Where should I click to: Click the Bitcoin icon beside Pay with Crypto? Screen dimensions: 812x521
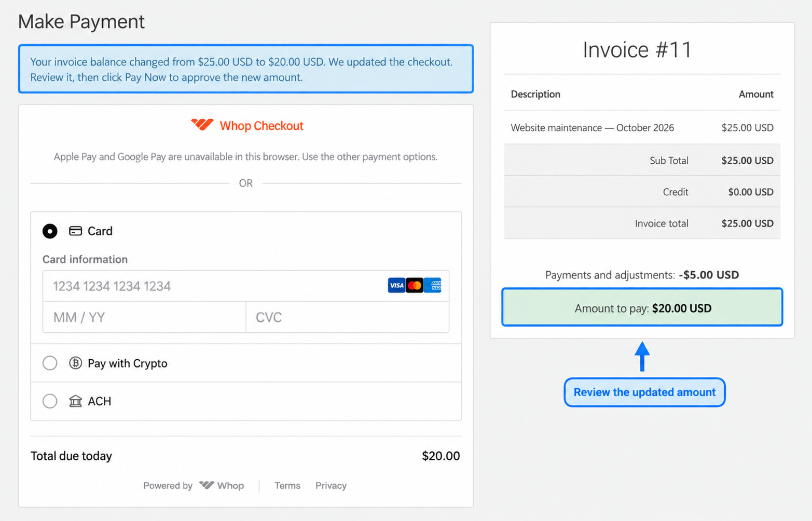(x=75, y=363)
